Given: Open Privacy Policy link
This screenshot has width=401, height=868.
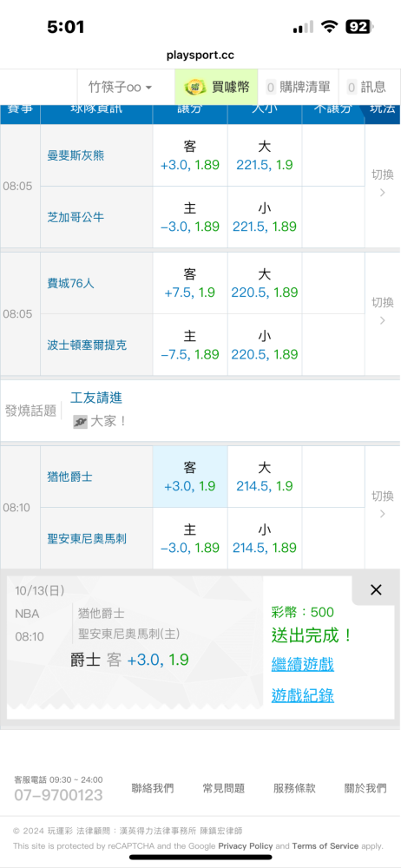Looking at the screenshot, I should click(x=246, y=845).
